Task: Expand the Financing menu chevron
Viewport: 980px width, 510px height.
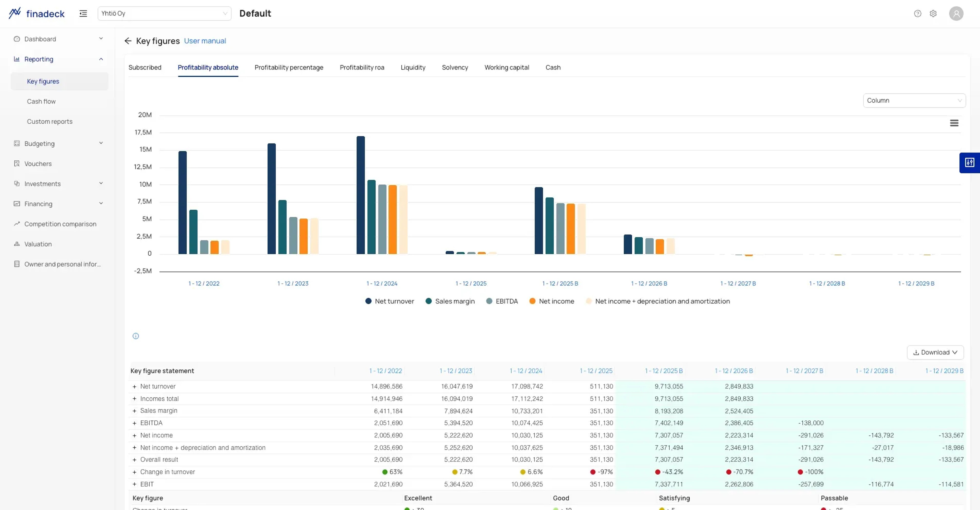Action: pyautogui.click(x=101, y=204)
